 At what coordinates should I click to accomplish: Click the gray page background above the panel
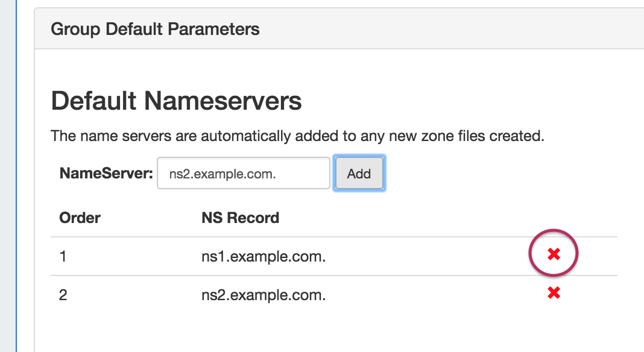[301, 3]
